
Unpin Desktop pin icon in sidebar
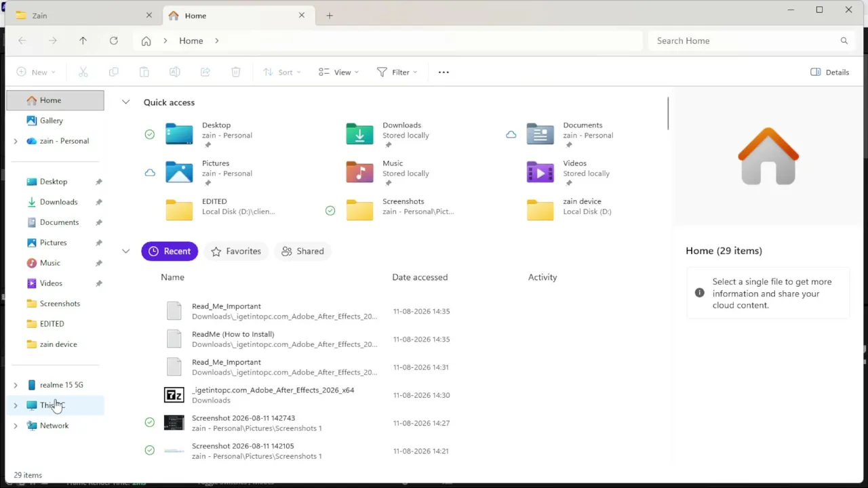tap(98, 182)
